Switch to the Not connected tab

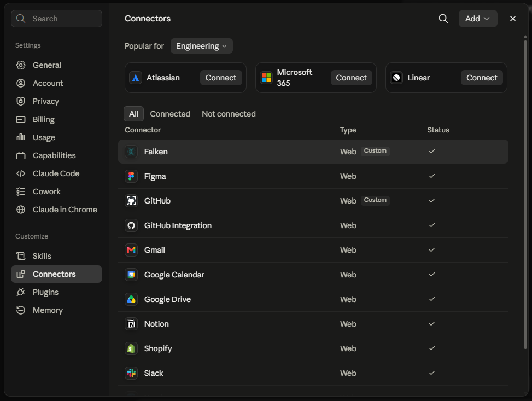point(229,114)
